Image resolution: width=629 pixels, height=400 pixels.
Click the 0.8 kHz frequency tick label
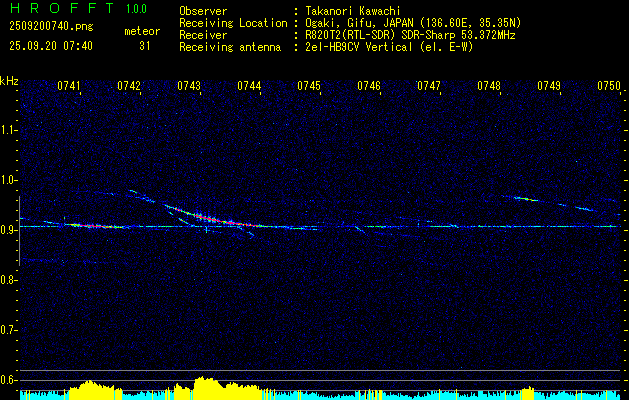(9, 279)
